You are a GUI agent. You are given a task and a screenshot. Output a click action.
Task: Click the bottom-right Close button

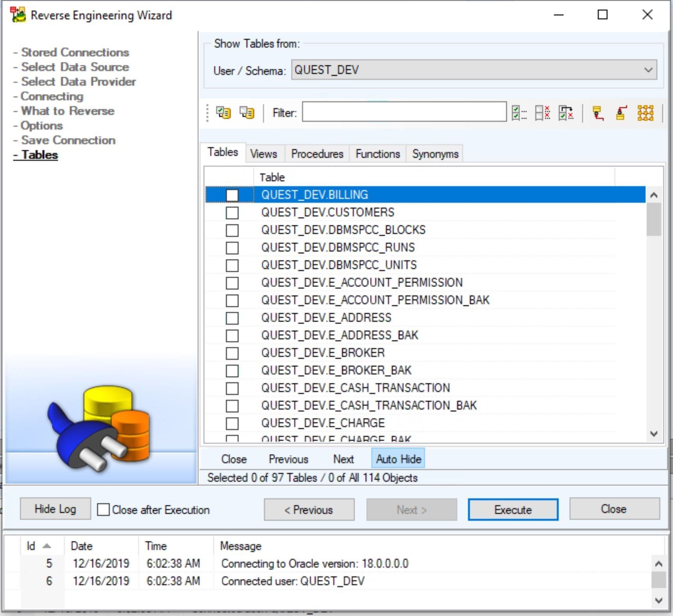(x=614, y=509)
